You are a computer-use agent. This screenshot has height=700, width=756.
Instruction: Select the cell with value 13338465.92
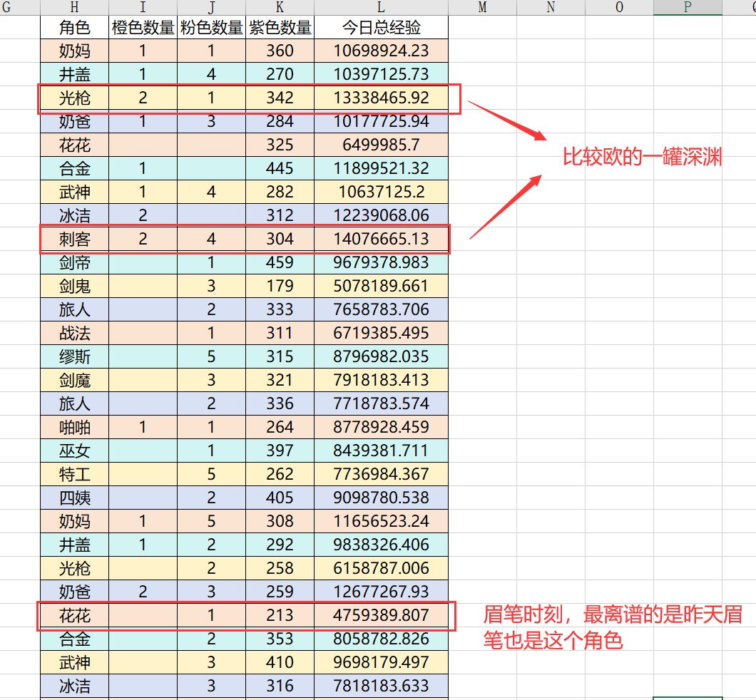point(381,98)
